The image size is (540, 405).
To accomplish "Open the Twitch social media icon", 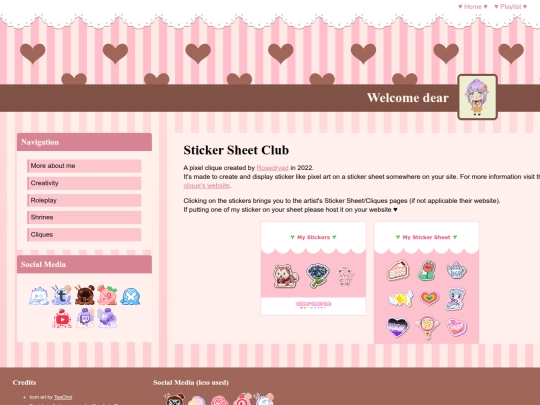I will [85, 318].
